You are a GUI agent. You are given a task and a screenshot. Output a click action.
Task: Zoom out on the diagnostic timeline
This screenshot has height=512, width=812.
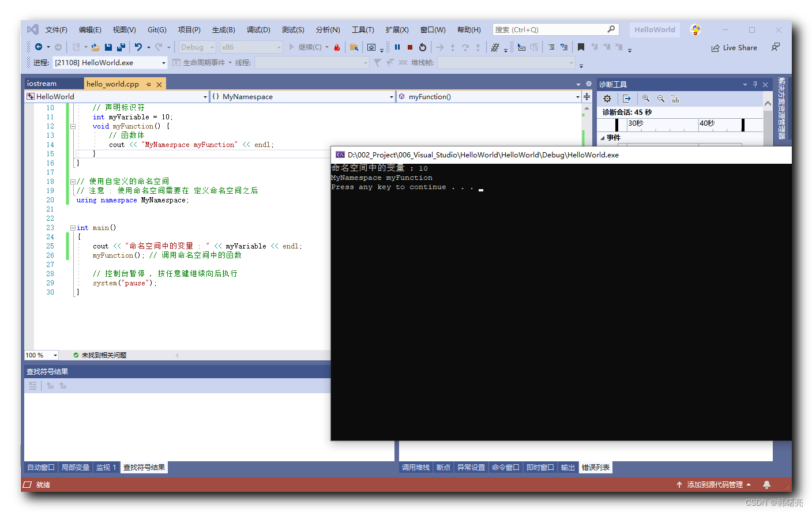661,99
